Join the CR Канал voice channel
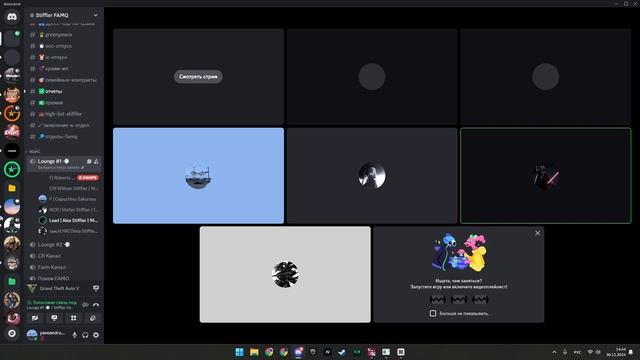The width and height of the screenshot is (640, 360). [64, 256]
